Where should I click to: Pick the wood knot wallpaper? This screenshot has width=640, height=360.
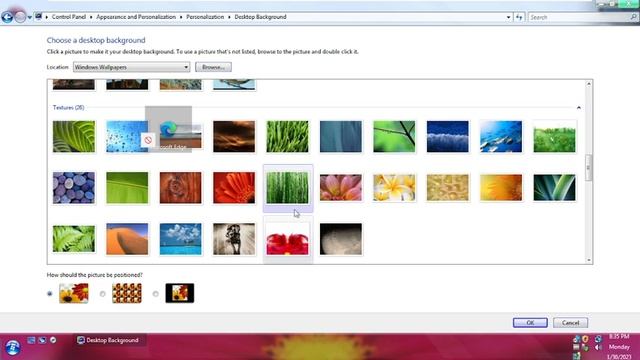coord(180,188)
